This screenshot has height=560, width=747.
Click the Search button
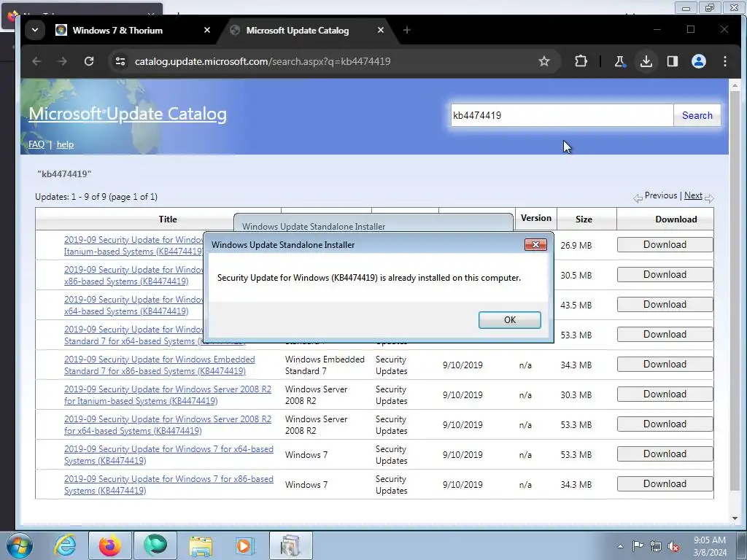point(697,115)
